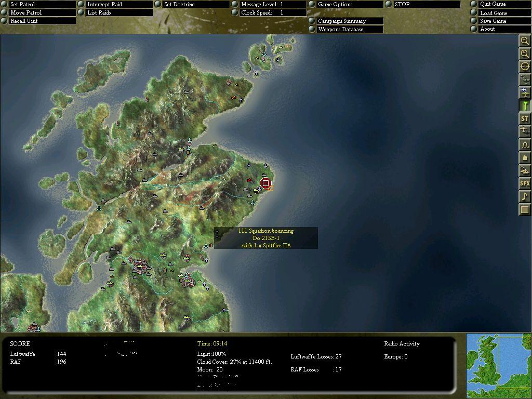Click the RAF Losses : 17 text

[316, 369]
